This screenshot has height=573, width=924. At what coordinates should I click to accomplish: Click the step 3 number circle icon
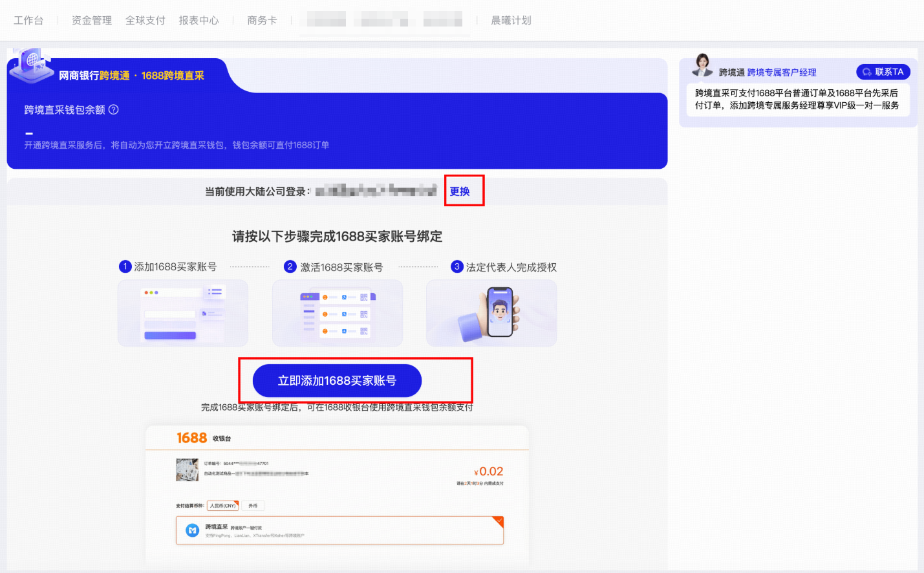coord(457,266)
